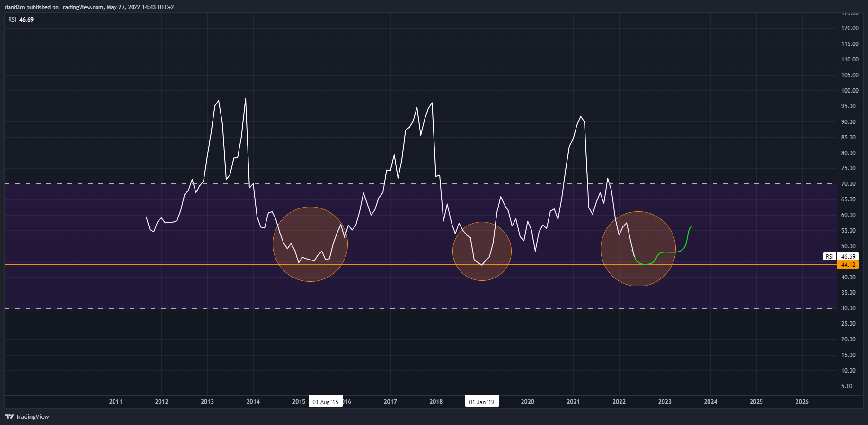Click the 5.00 level on the RSI scale
Image resolution: width=868 pixels, height=425 pixels.
pyautogui.click(x=847, y=386)
